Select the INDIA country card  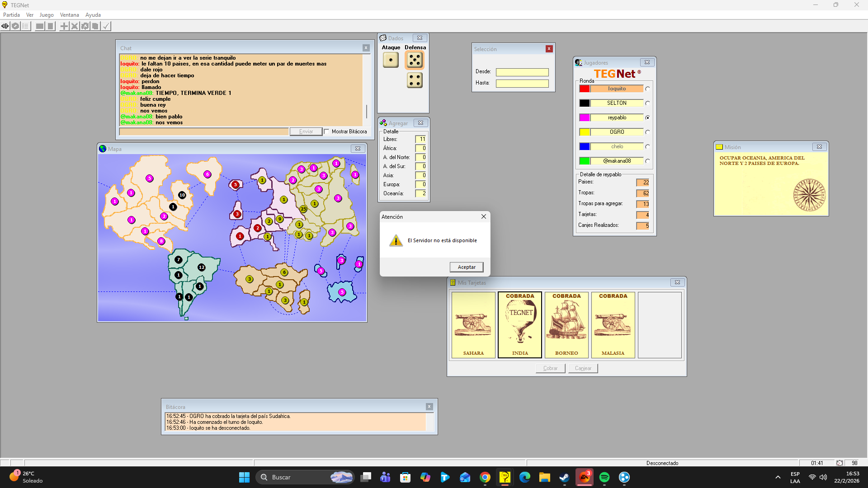coord(520,325)
